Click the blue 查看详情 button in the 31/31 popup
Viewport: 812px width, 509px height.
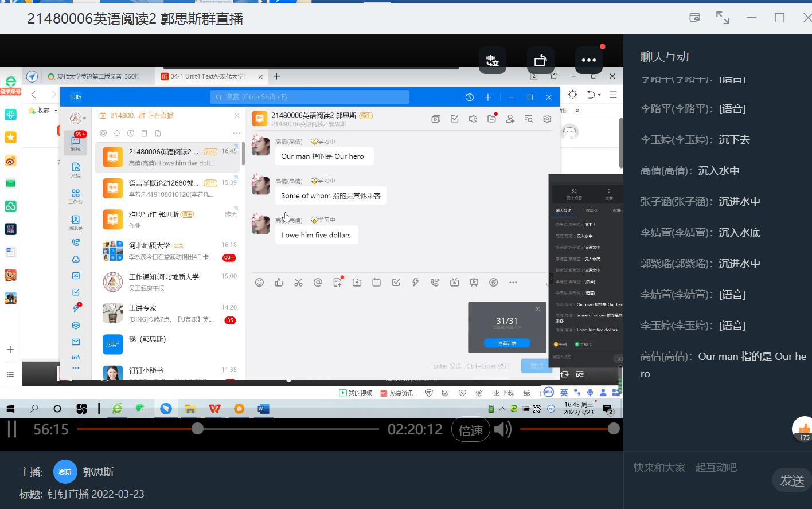click(506, 343)
